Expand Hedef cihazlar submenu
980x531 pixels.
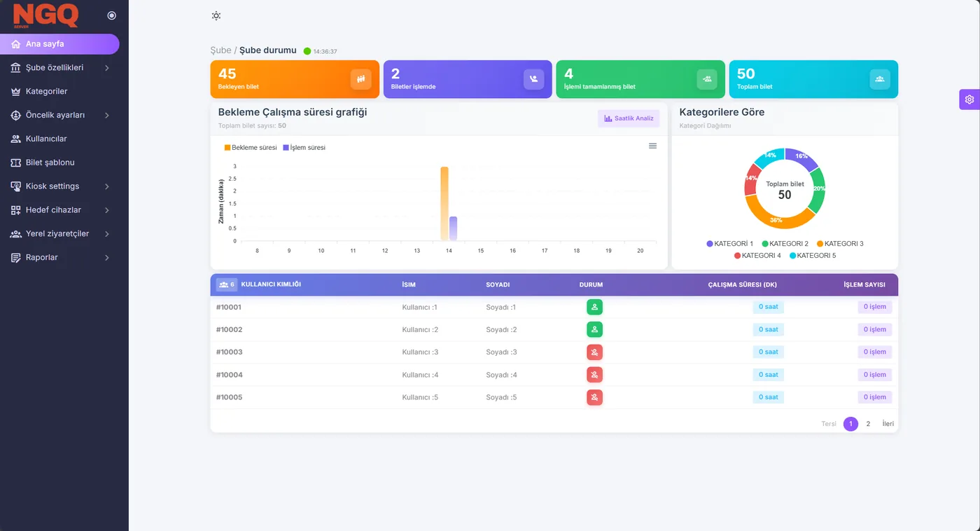pyautogui.click(x=59, y=210)
